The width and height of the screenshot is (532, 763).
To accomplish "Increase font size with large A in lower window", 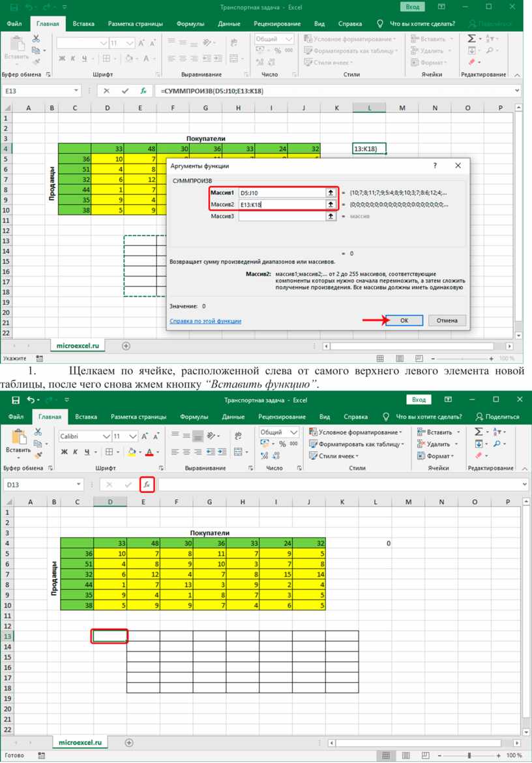I will [145, 436].
